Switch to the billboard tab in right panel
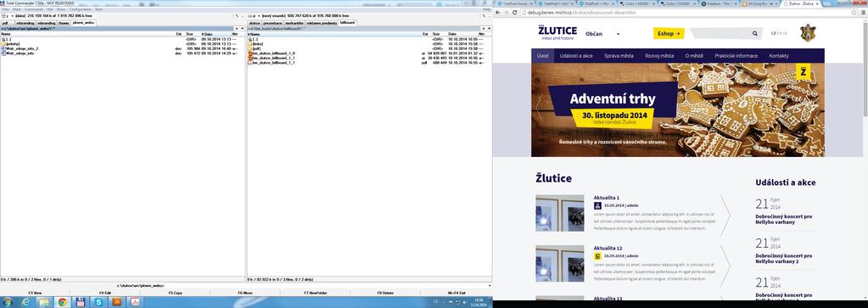Screen dimensions: 868x308 pos(347,23)
